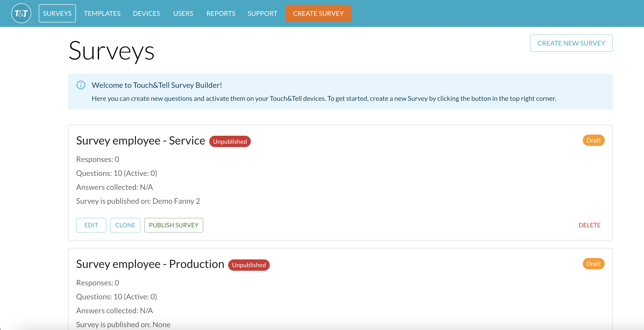
Task: Navigate to the Users section
Action: [x=183, y=13]
